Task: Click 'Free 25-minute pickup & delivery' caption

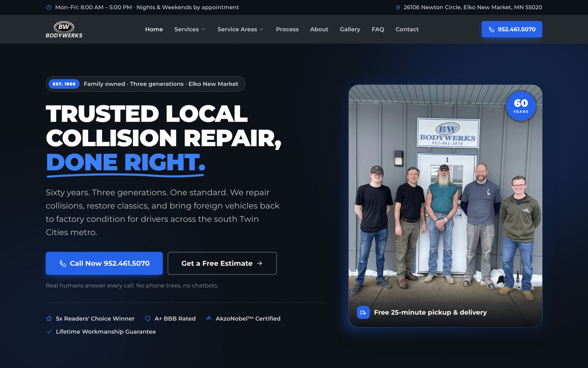Action: coord(430,312)
